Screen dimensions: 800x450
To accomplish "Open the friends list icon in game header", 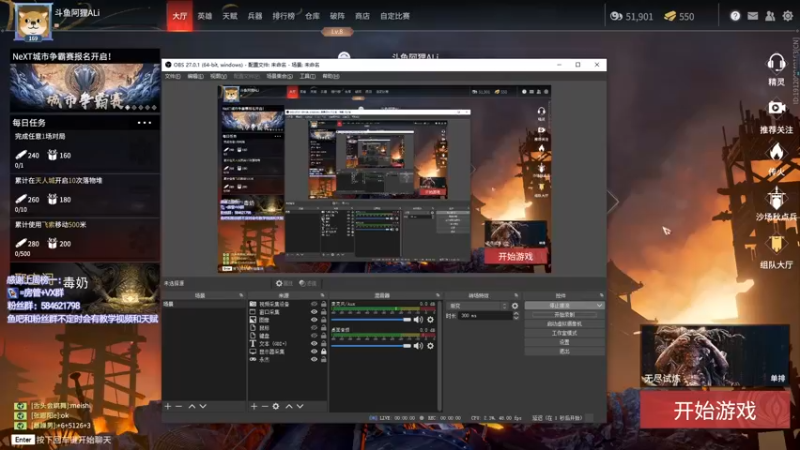I will pos(770,16).
